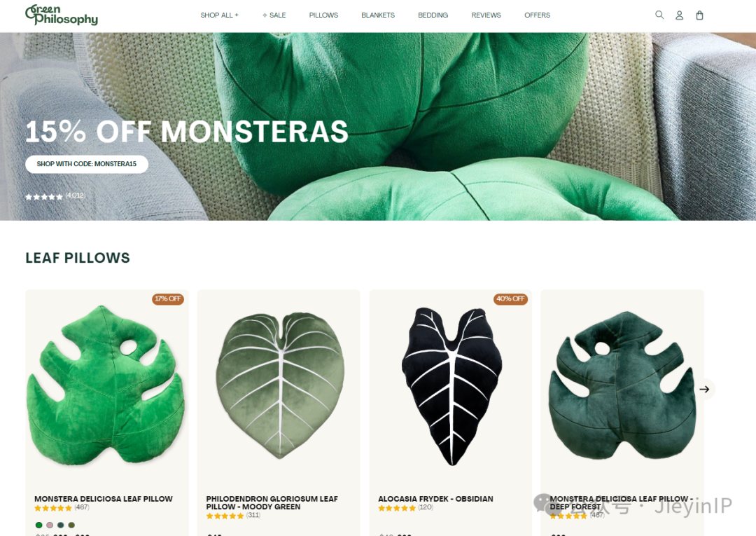Open the SALE menu item
This screenshot has width=756, height=536.
coord(274,15)
